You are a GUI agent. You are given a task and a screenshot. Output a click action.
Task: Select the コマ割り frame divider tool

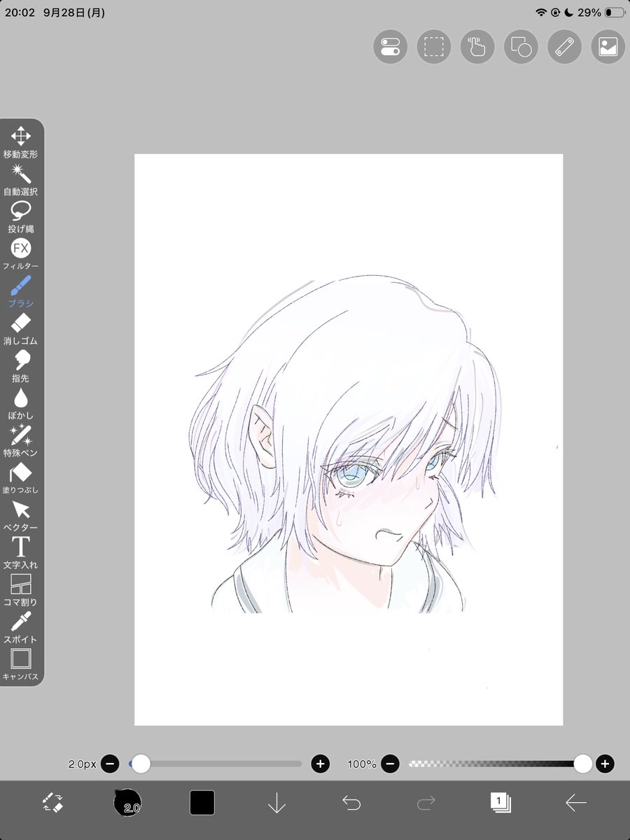pos(21,591)
